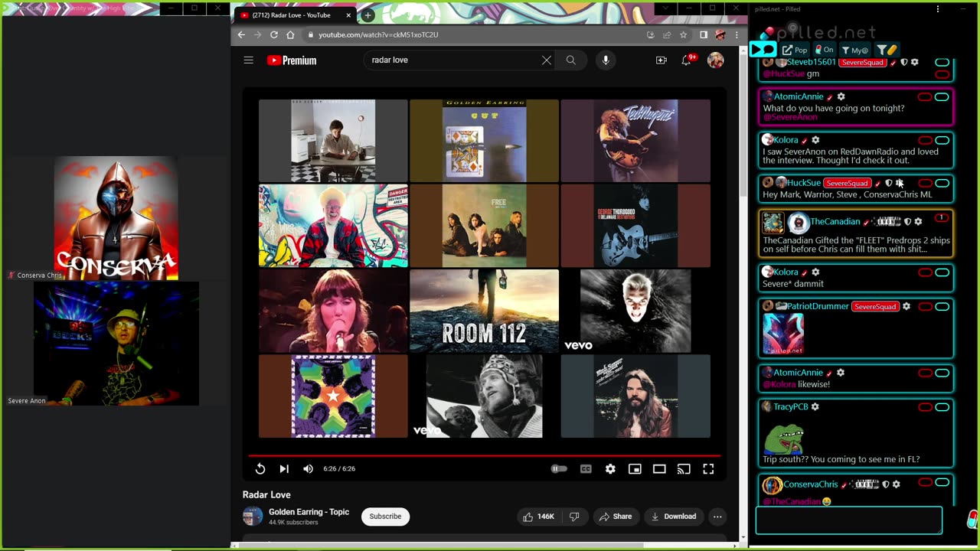Go to the browser home page
The height and width of the screenshot is (551, 980).
[x=290, y=34]
